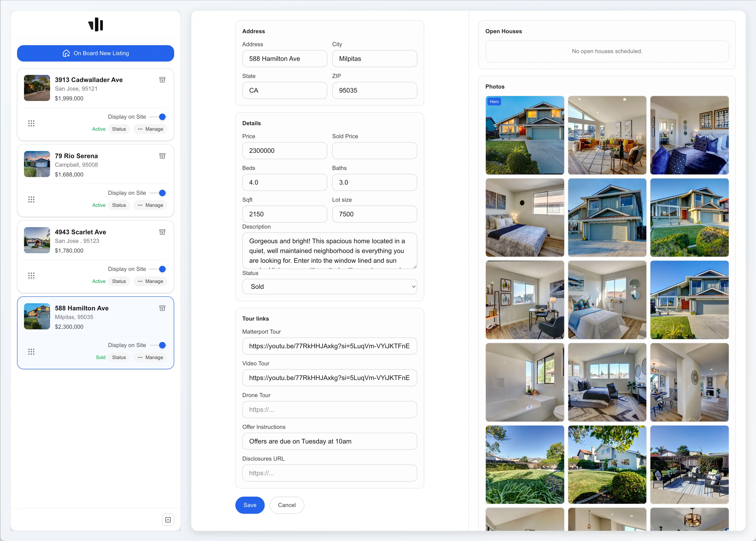This screenshot has width=756, height=541.
Task: Open Manage options for 3913 Cadwallader Ave
Action: tap(150, 129)
